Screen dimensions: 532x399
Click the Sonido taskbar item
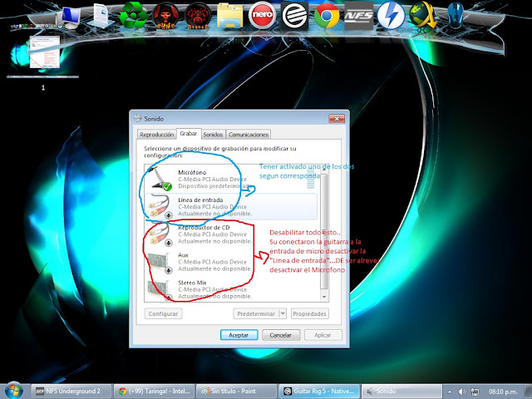click(x=401, y=392)
